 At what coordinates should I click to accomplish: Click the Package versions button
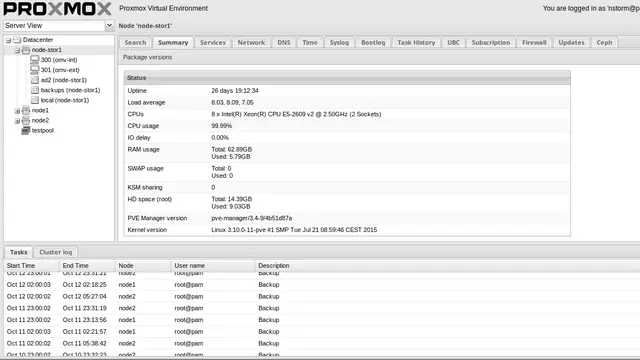[x=147, y=57]
